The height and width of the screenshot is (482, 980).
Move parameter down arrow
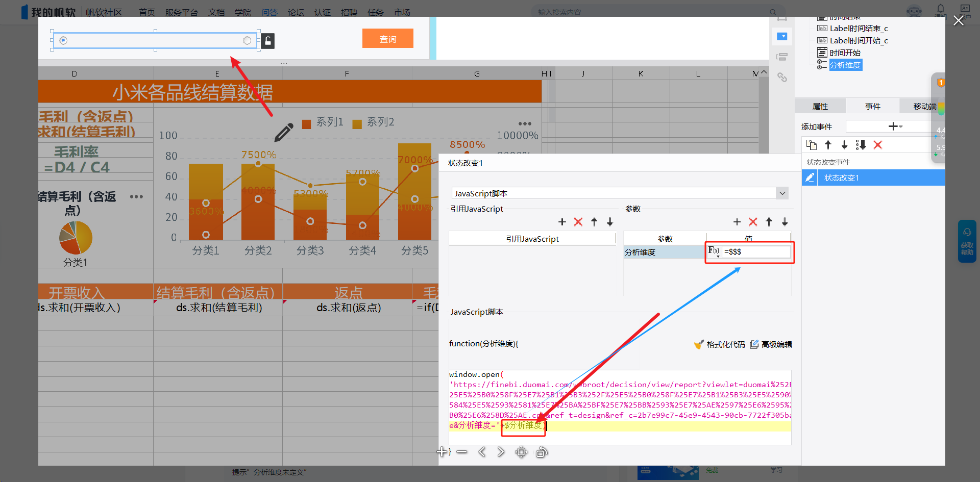click(x=785, y=222)
